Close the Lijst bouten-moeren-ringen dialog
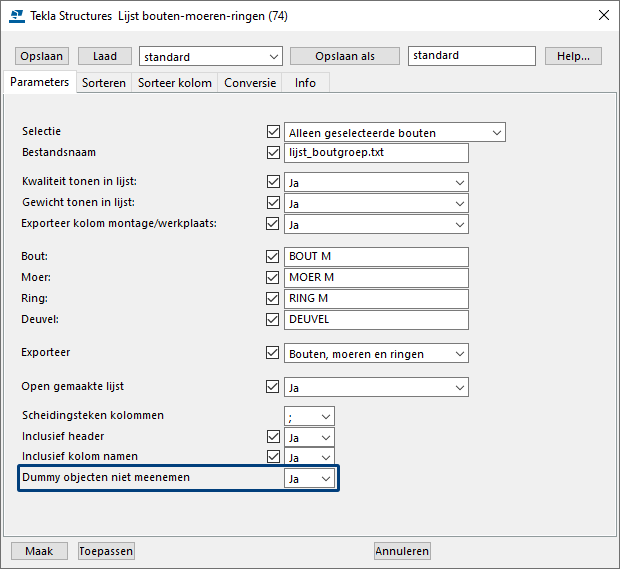This screenshot has height=569, width=620. pos(602,15)
